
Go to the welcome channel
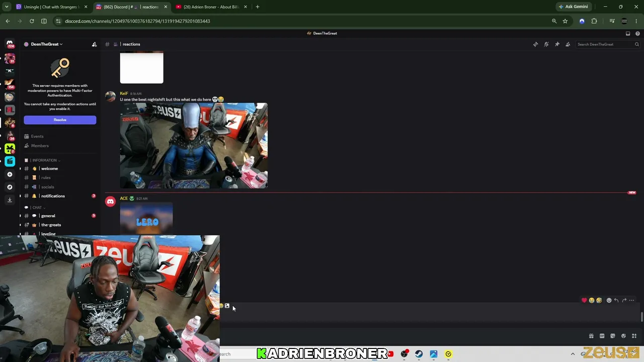(59, 168)
